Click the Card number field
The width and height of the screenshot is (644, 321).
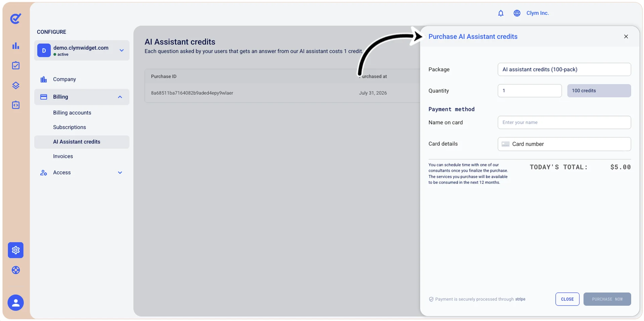pos(564,144)
